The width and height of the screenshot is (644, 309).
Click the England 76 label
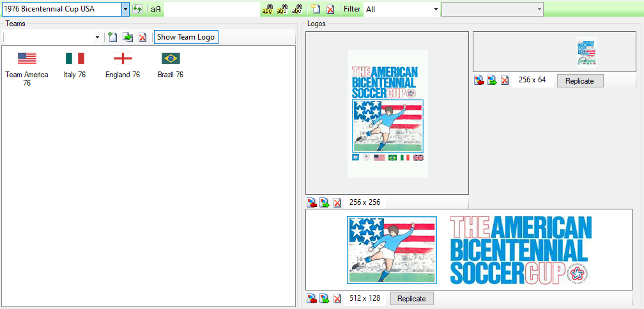[123, 75]
